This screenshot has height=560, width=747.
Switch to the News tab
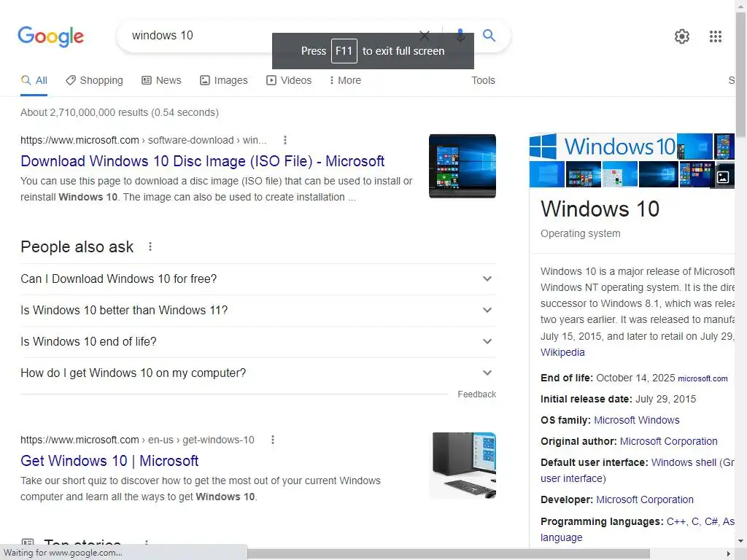click(x=161, y=80)
